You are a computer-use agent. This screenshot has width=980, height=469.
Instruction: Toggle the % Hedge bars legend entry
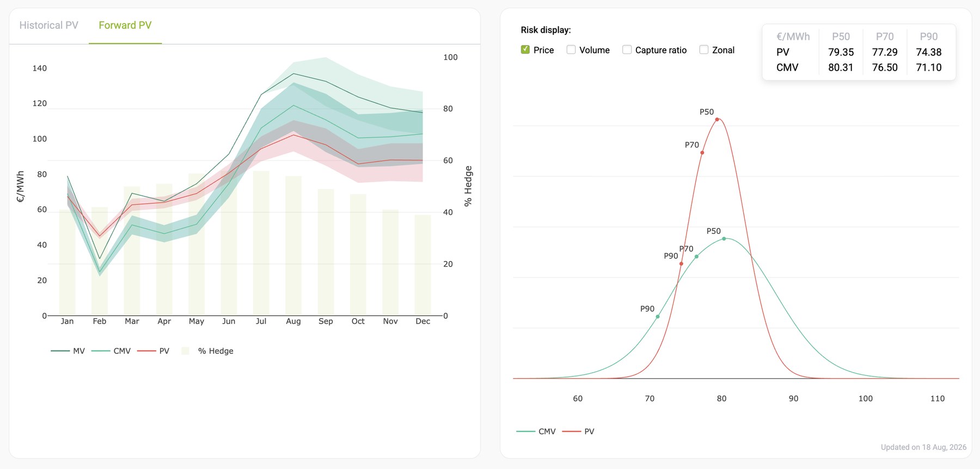(x=207, y=351)
